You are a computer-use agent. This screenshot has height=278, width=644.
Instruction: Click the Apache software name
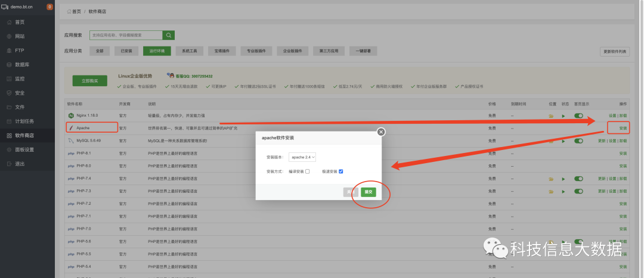[83, 129]
